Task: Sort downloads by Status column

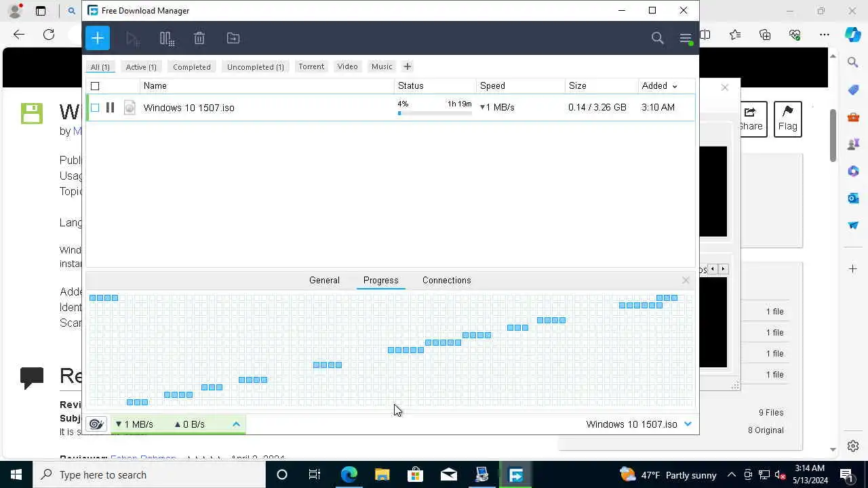Action: coord(435,86)
